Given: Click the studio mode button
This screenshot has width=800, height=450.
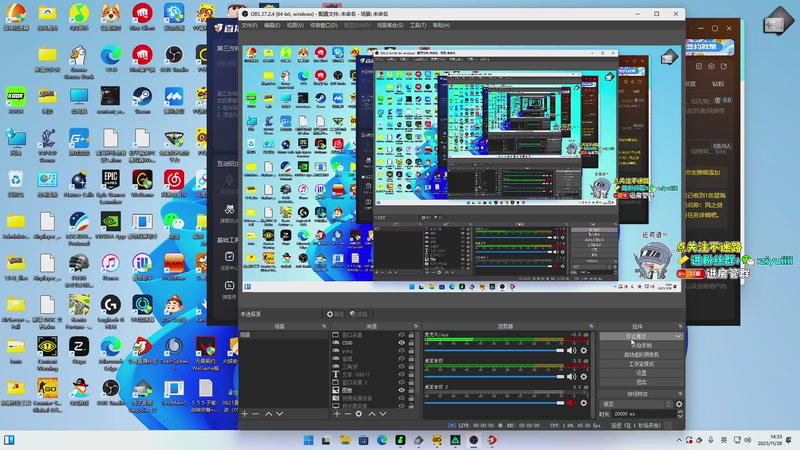Looking at the screenshot, I should [641, 364].
